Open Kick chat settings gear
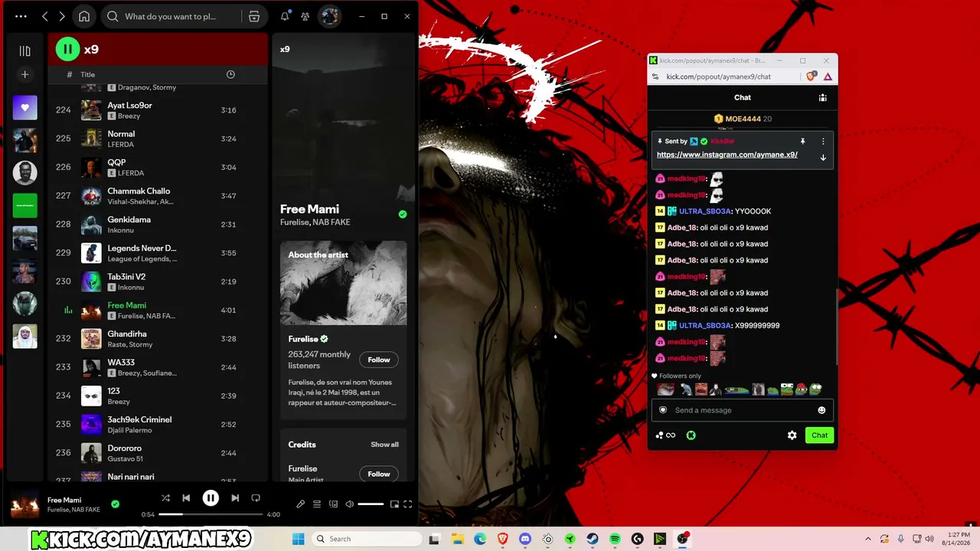Screen dimensions: 980x551 792,435
